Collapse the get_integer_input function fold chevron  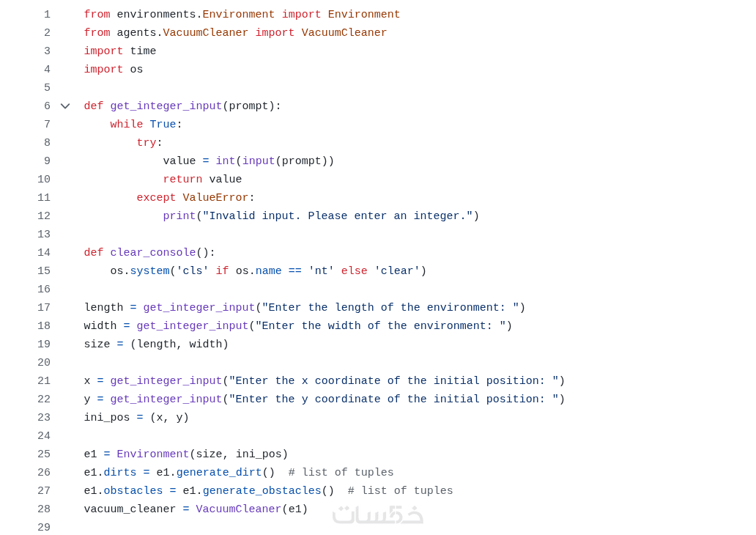pyautogui.click(x=65, y=106)
